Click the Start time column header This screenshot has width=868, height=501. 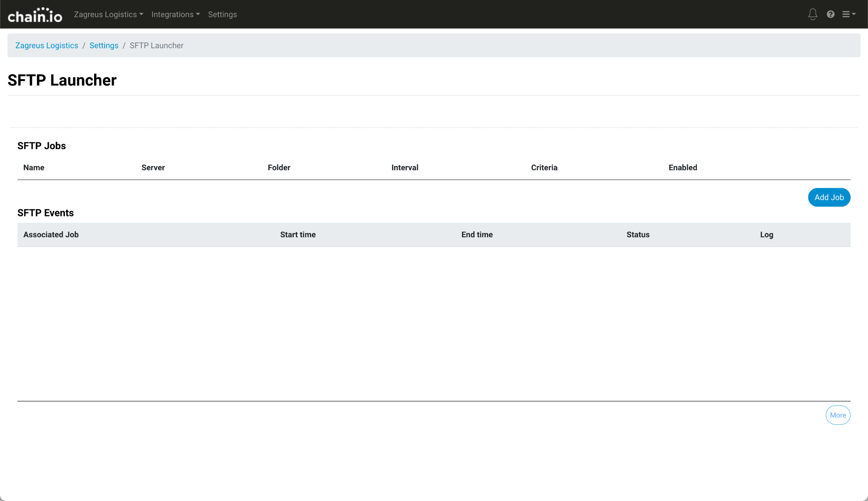pos(298,235)
